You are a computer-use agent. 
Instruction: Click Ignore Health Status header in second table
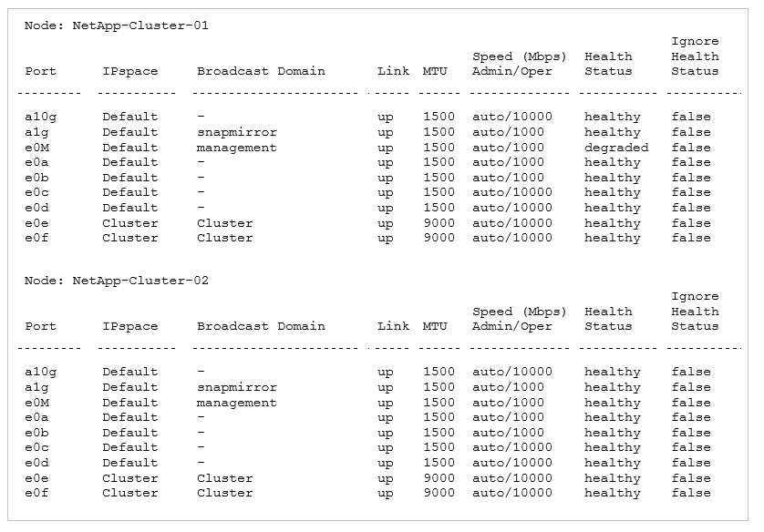coord(695,311)
